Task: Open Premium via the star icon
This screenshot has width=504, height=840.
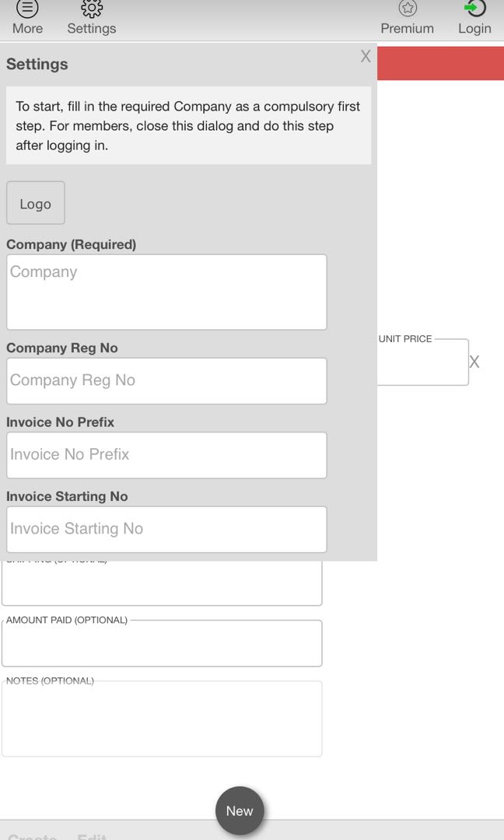Action: click(407, 9)
